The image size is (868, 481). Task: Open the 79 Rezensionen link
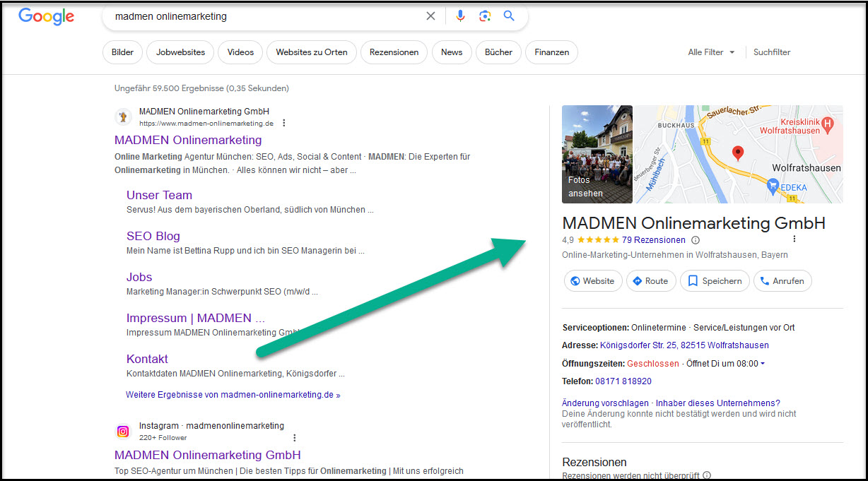[x=654, y=240]
